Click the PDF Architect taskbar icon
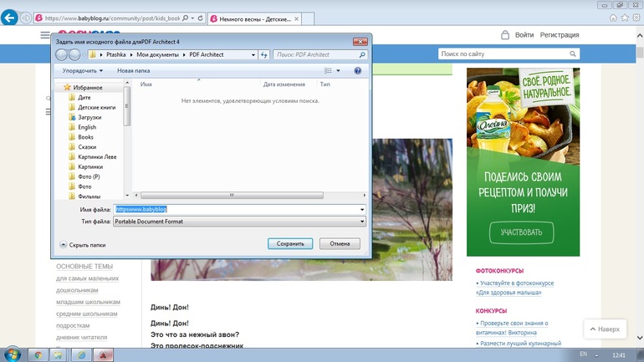Viewport: 644px width, 362px height. click(x=103, y=354)
